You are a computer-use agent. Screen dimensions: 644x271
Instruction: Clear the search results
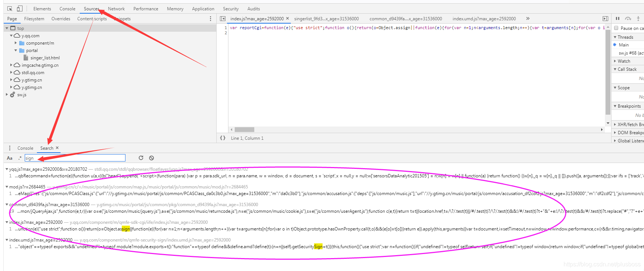[151, 158]
